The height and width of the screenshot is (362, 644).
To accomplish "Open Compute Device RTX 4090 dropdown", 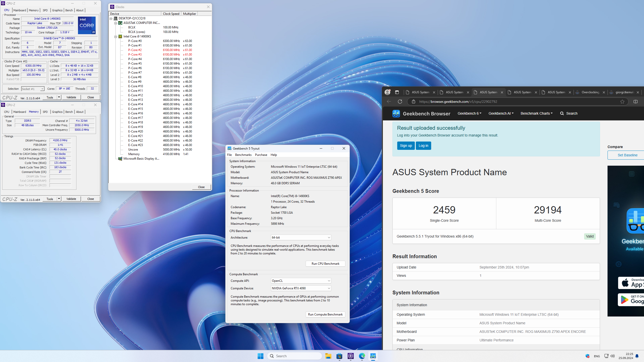I will 301,288.
